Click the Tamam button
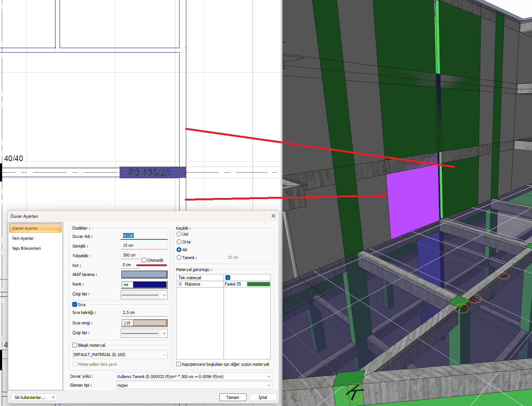 [233, 397]
